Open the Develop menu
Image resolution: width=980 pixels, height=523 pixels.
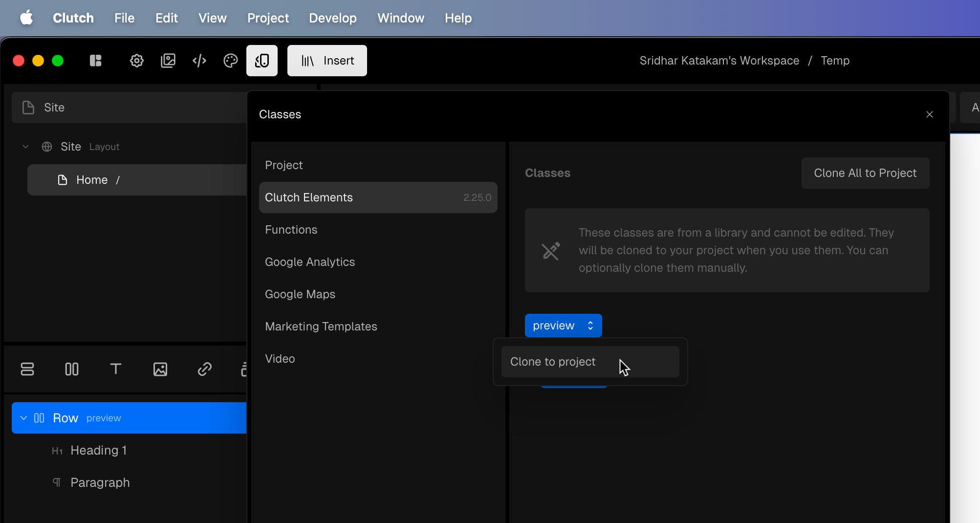point(333,18)
